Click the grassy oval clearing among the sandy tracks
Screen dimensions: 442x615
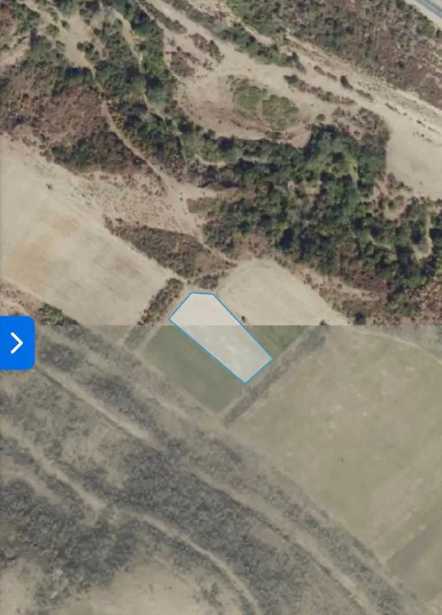tap(267, 102)
